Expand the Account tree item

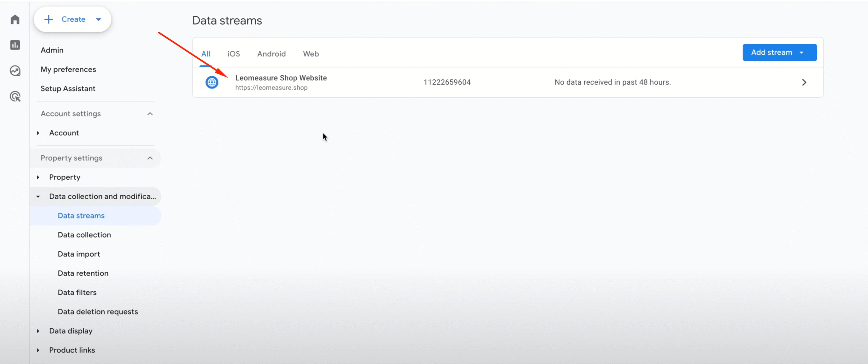(x=38, y=133)
